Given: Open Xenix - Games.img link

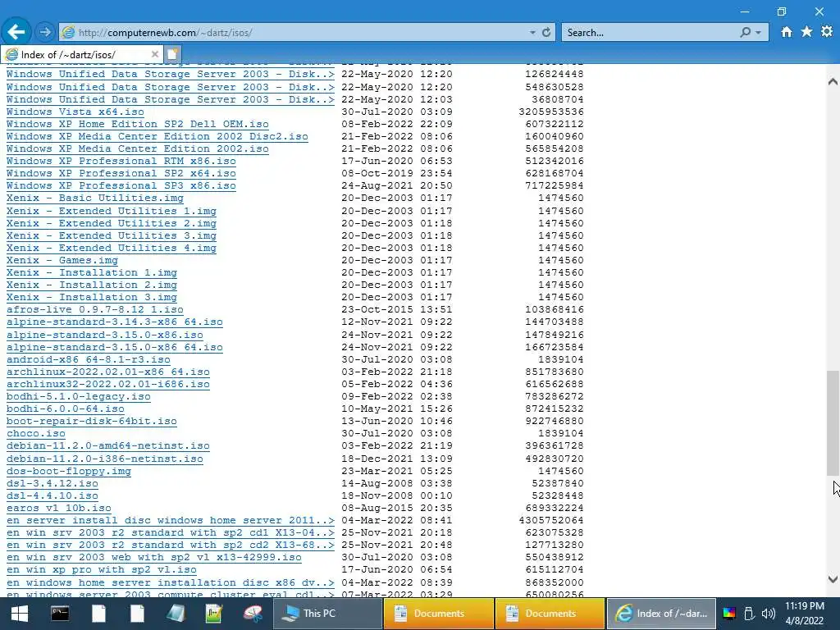Looking at the screenshot, I should (62, 260).
